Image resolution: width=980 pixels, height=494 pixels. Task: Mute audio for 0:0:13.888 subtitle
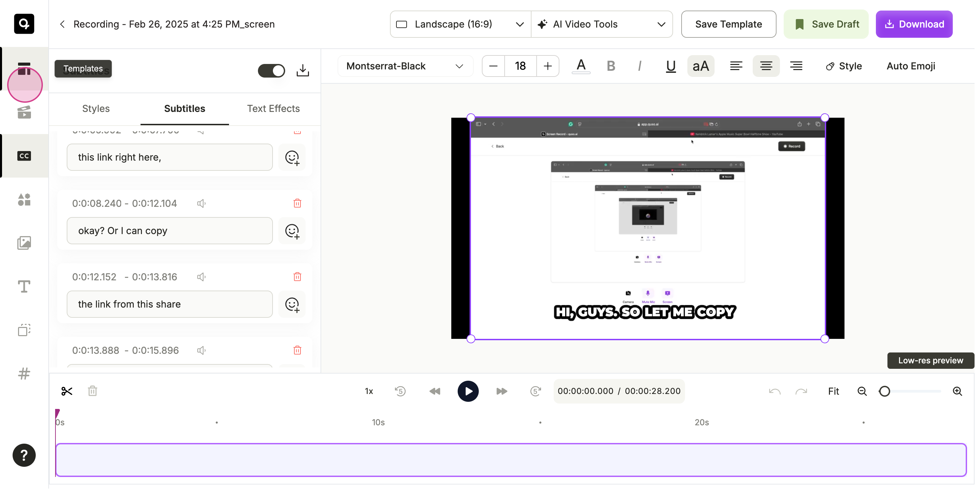201,350
